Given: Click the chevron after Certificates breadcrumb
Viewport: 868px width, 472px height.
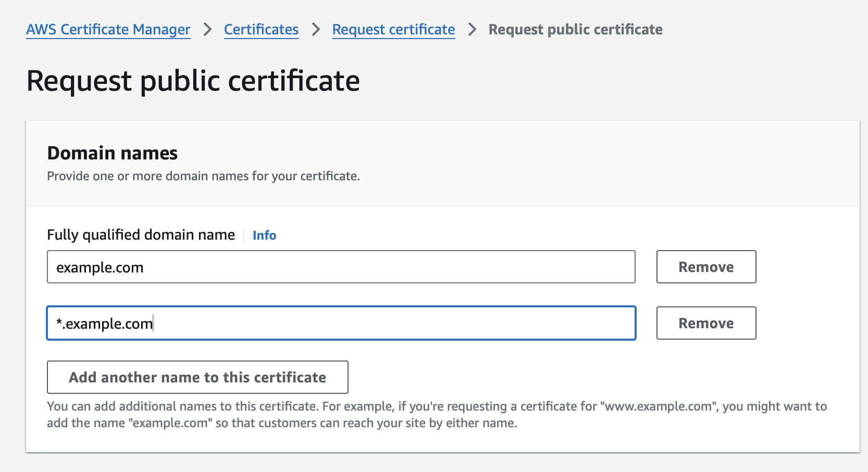Looking at the screenshot, I should pyautogui.click(x=316, y=30).
